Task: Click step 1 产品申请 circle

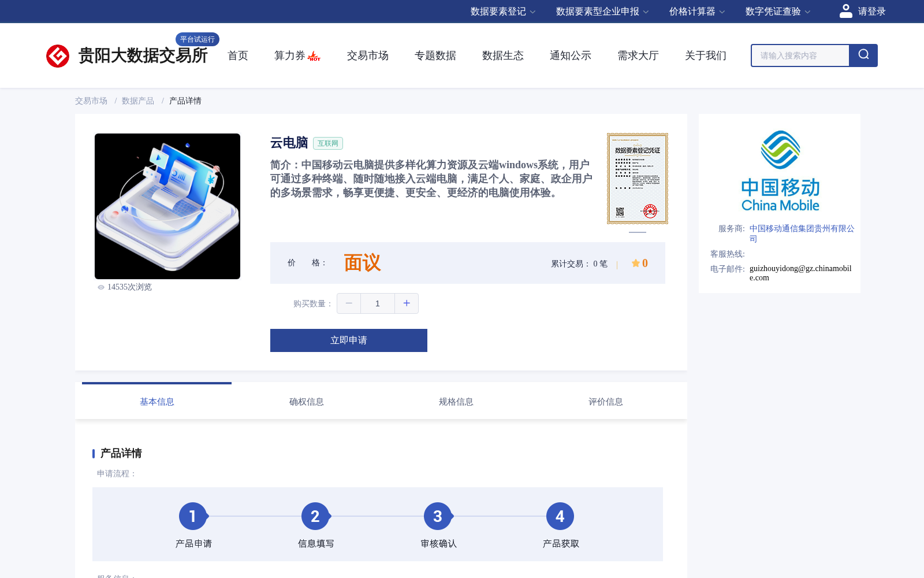Action: tap(193, 516)
